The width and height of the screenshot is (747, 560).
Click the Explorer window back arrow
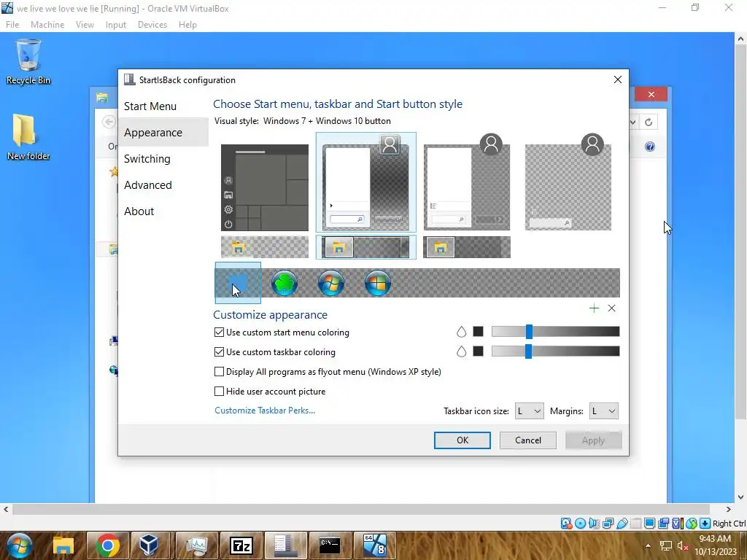[109, 122]
